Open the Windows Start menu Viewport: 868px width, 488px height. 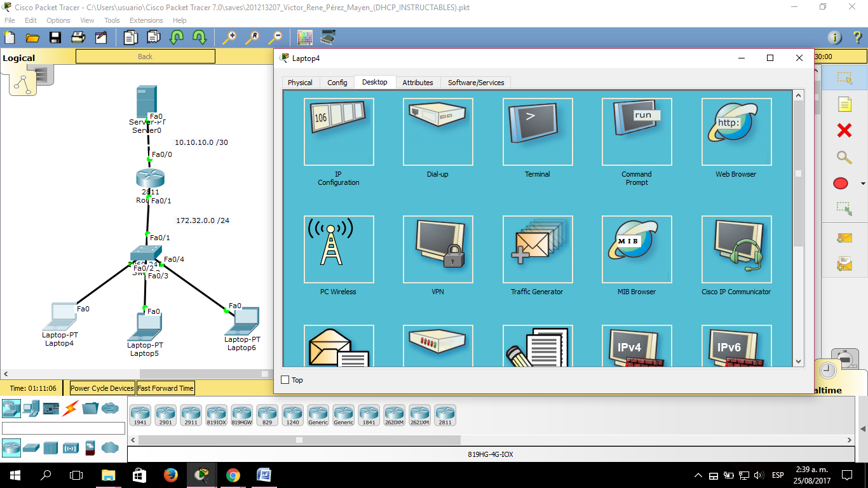tap(15, 475)
